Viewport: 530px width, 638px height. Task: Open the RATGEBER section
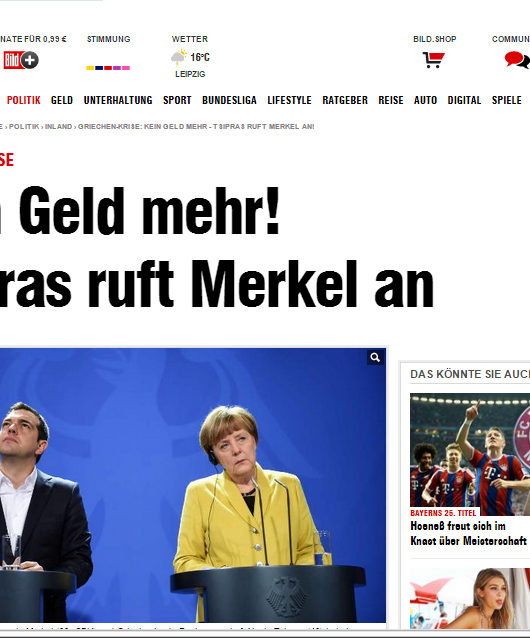345,100
